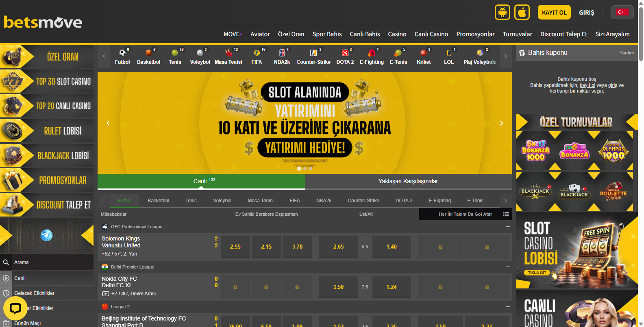Viewport: 644px width, 327px height.
Task: Collapse the League 2 section
Action: point(507,307)
